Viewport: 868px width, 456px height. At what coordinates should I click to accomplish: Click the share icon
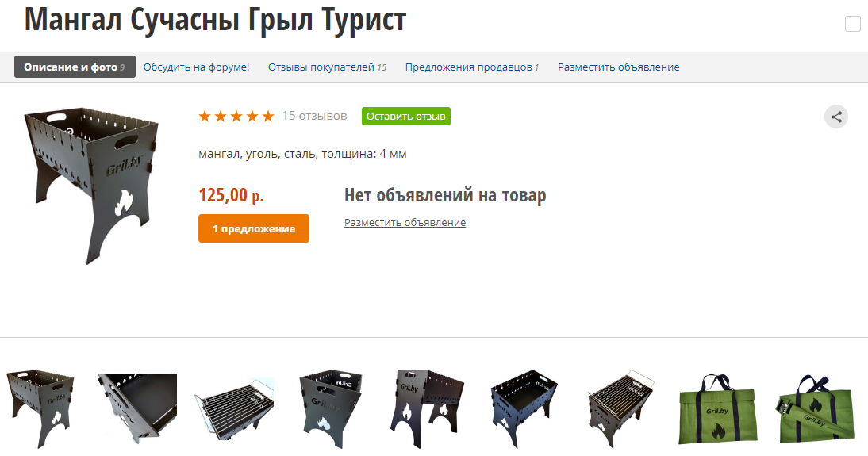pos(836,117)
